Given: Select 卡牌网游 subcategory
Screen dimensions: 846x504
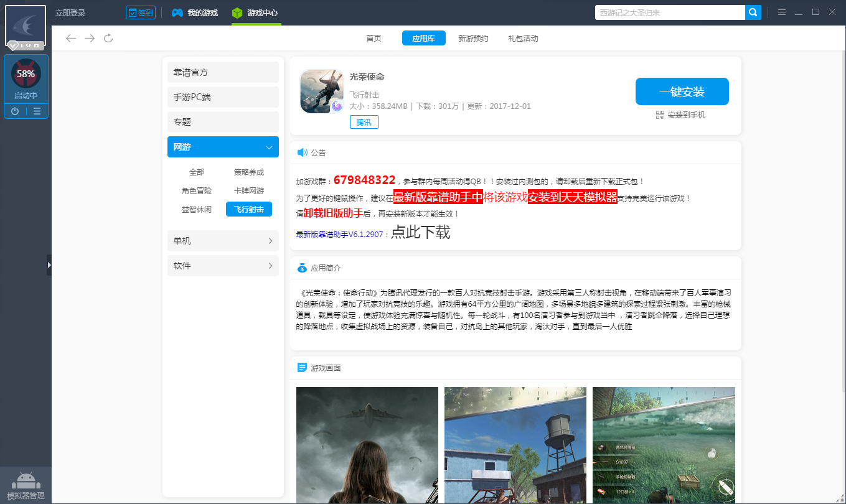Looking at the screenshot, I should click(x=249, y=191).
